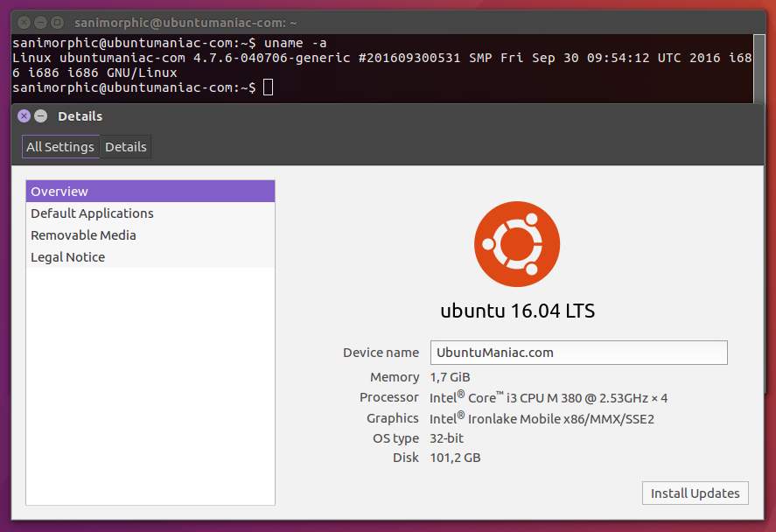Click the Ubuntu logo in Overview
The image size is (776, 532).
point(517,244)
